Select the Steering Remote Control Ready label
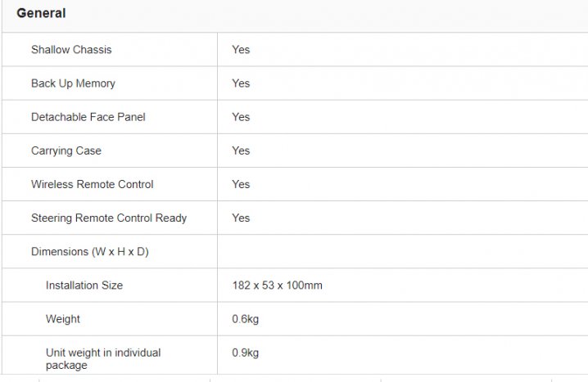Screen dimensions: 588x382 point(109,218)
